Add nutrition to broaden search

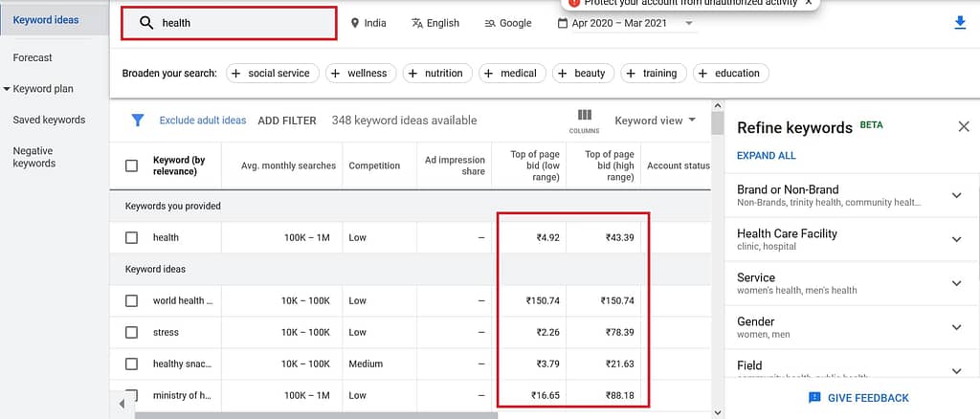[x=437, y=73]
